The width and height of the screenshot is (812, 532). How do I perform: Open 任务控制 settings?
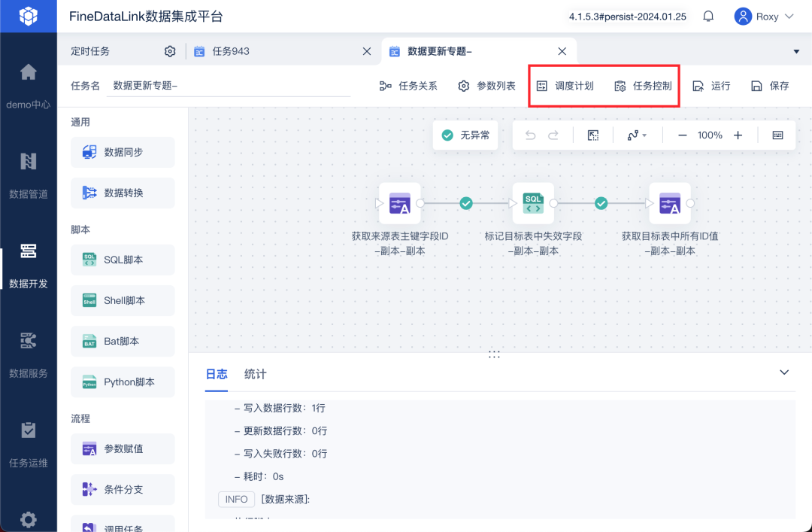(x=643, y=86)
